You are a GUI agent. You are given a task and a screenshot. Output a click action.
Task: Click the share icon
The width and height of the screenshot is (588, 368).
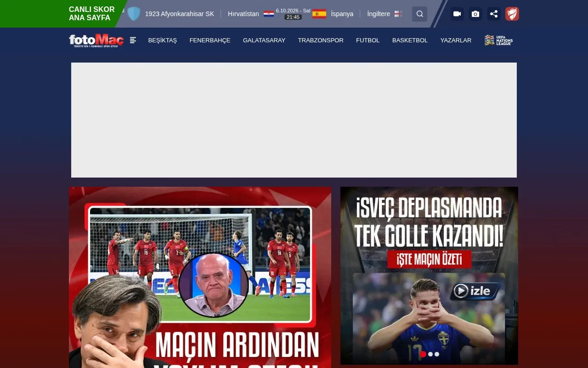point(494,14)
